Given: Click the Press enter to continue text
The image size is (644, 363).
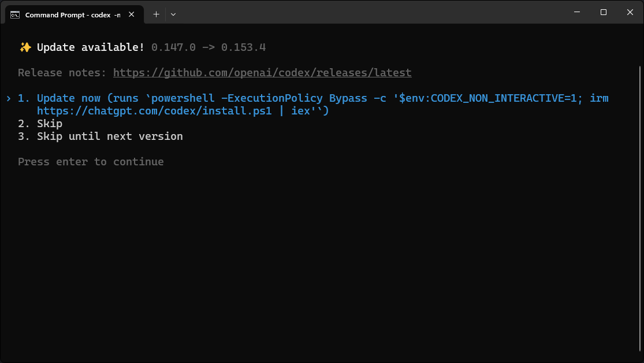Looking at the screenshot, I should click(x=91, y=162).
